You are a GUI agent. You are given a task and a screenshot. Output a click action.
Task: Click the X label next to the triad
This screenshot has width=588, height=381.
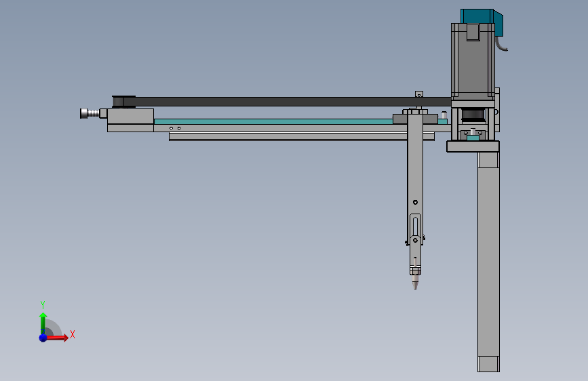click(x=73, y=334)
